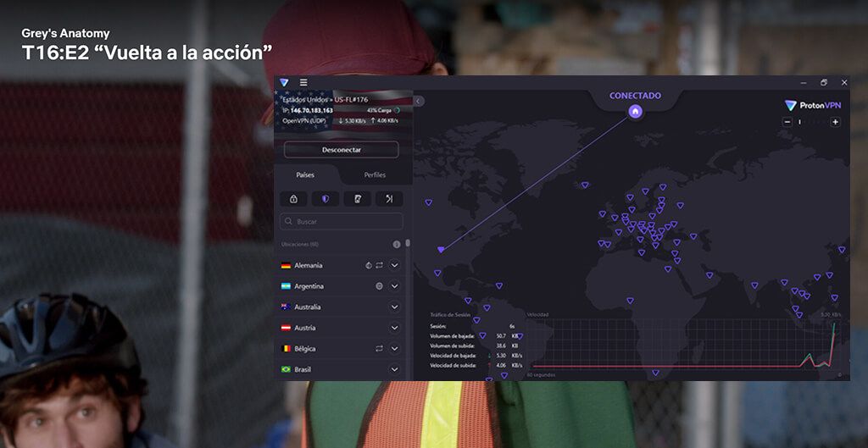Viewport: 868px width, 448px height.
Task: Click the Ubicaciones (68) header
Action: click(x=299, y=244)
